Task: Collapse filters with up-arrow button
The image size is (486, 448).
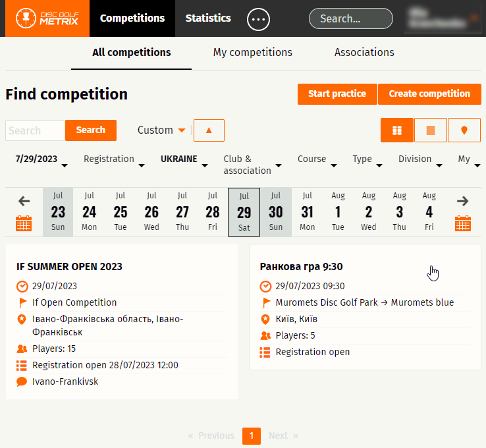Action: click(209, 130)
